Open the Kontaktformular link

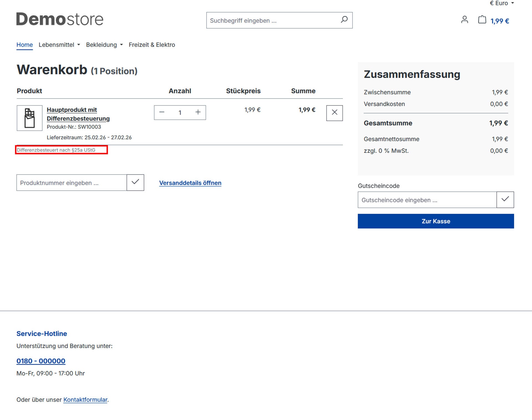(85, 400)
